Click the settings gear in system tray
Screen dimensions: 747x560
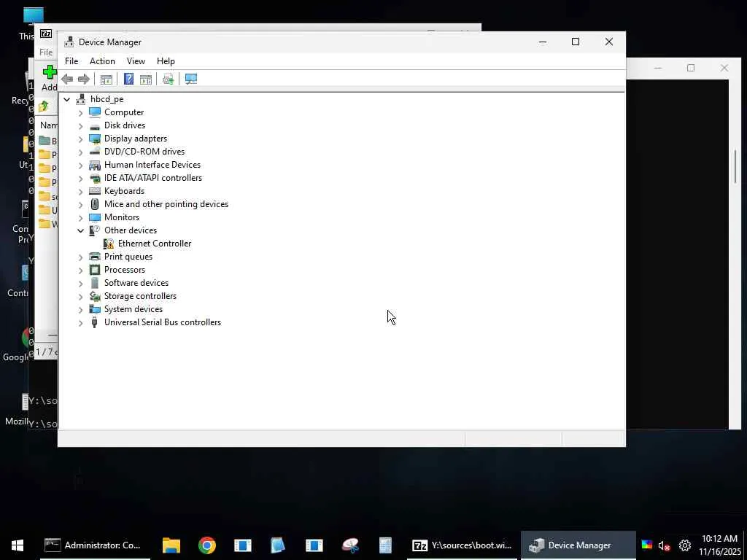coord(684,545)
